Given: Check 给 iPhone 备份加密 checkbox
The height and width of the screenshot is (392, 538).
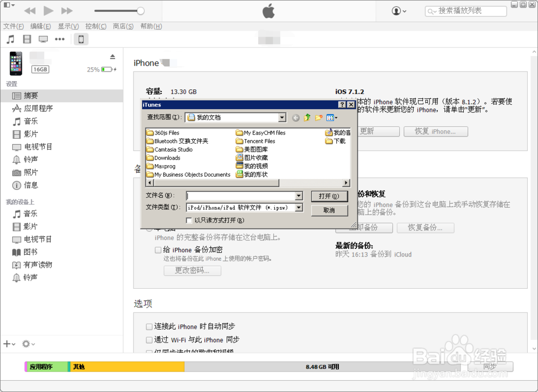Looking at the screenshot, I should (158, 250).
